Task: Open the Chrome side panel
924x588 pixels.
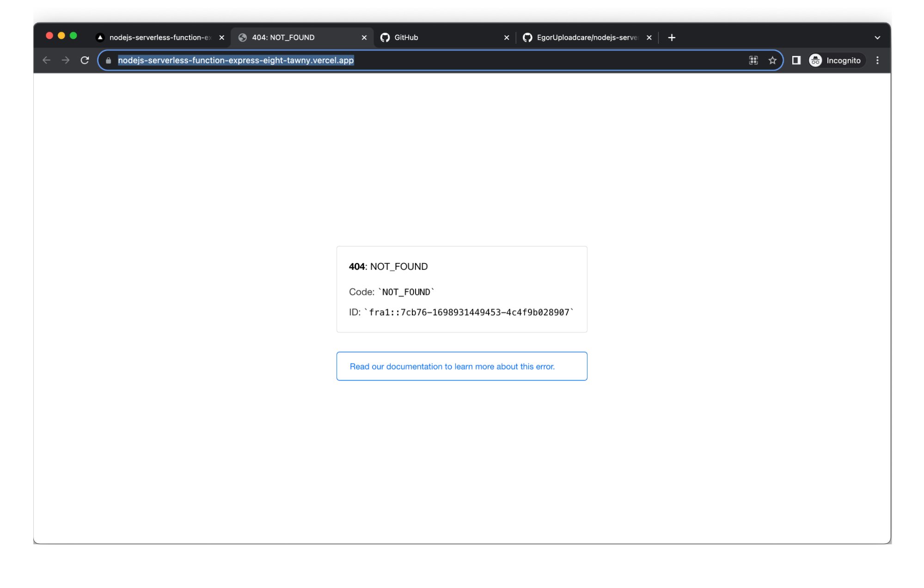Action: pyautogui.click(x=796, y=60)
